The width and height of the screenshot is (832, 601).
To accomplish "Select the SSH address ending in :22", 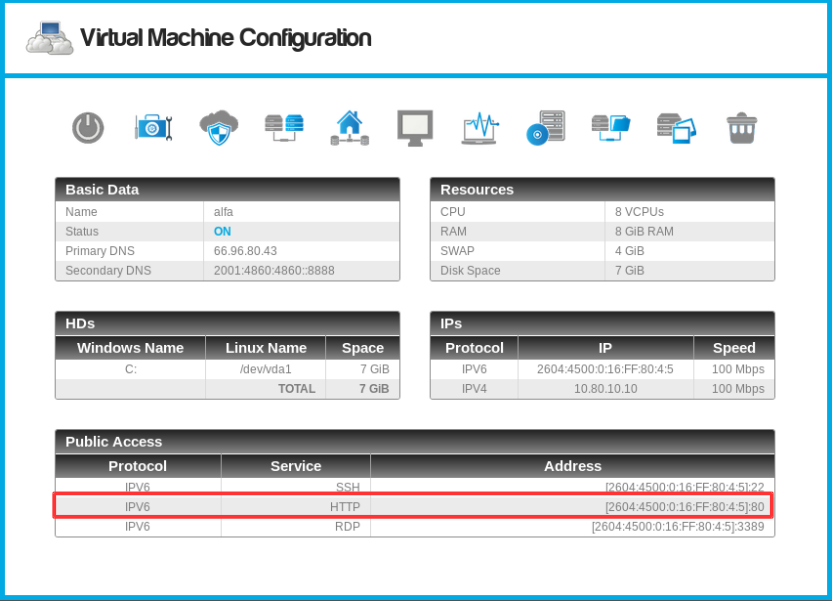I will coord(684,487).
